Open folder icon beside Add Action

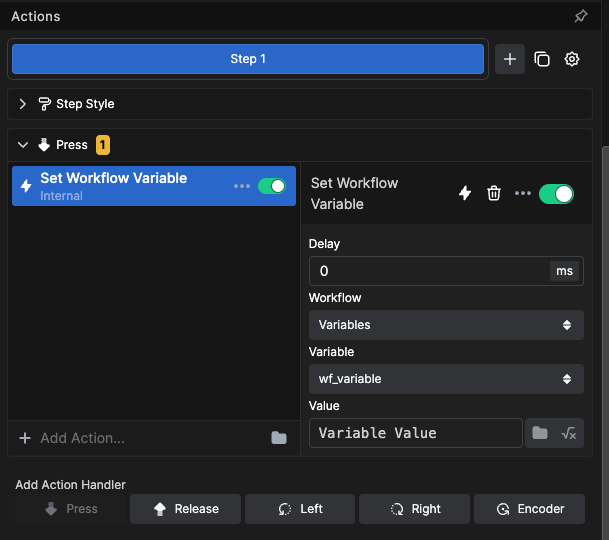click(279, 438)
